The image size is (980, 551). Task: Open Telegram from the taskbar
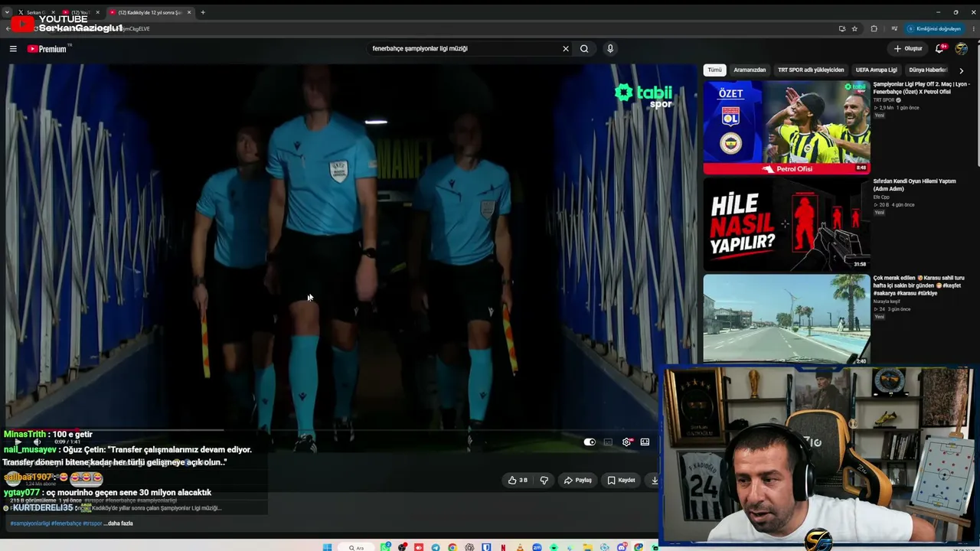click(x=436, y=547)
